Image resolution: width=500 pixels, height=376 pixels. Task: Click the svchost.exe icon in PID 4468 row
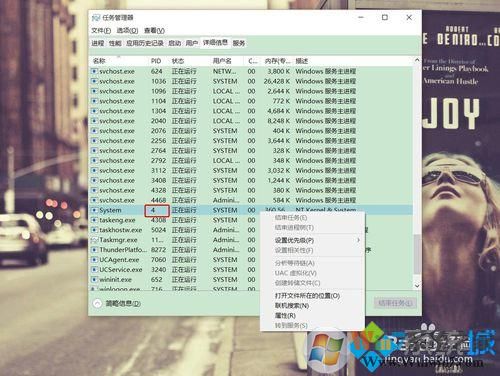point(95,200)
